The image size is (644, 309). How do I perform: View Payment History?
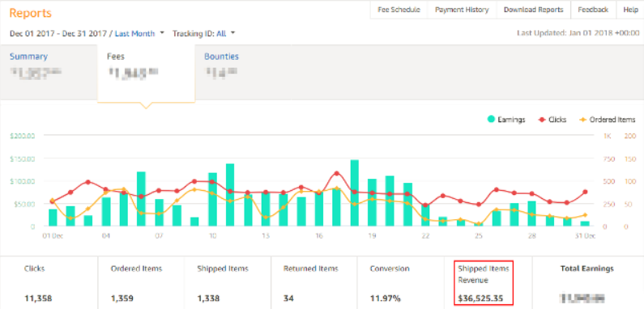pyautogui.click(x=462, y=10)
